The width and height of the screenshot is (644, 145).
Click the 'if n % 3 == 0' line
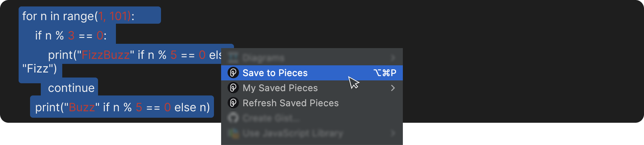(70, 36)
